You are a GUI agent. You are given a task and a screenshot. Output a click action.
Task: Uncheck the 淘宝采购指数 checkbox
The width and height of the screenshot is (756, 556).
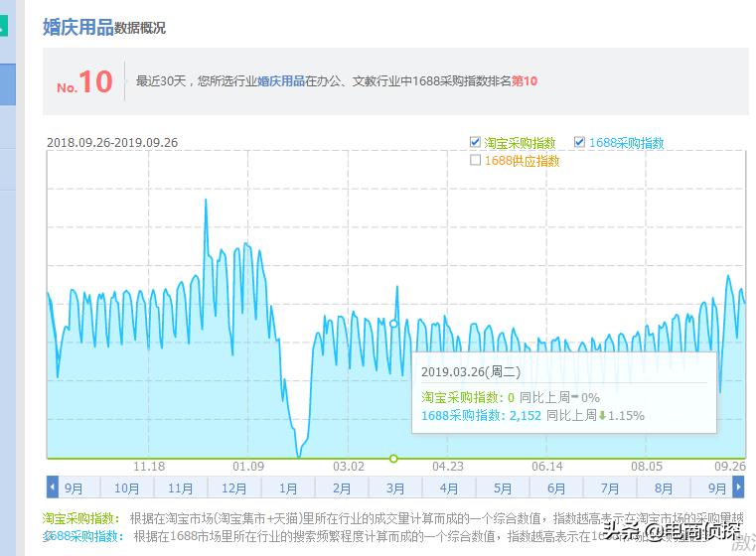coord(476,143)
